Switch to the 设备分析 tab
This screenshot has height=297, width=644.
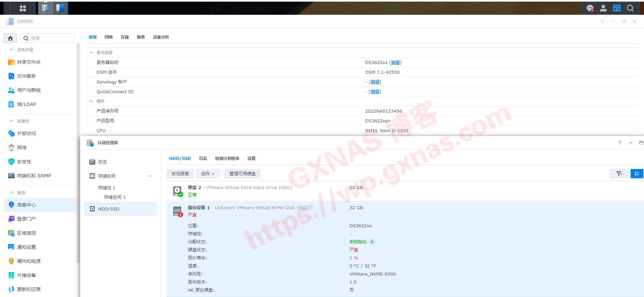pos(161,37)
